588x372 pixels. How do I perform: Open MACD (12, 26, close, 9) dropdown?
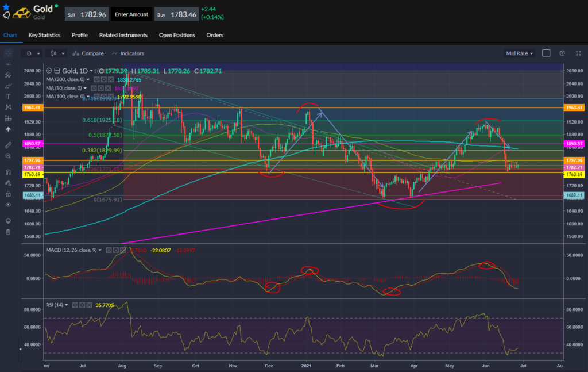[x=100, y=250]
